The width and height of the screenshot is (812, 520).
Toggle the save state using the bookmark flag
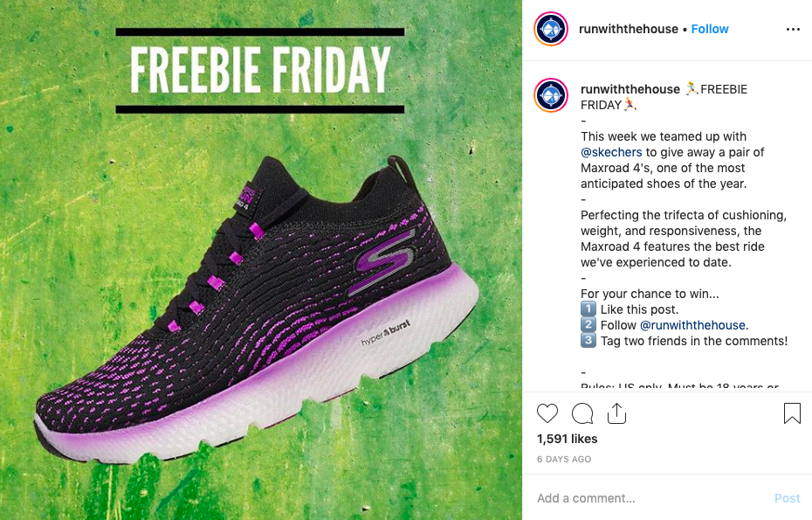coord(791,412)
